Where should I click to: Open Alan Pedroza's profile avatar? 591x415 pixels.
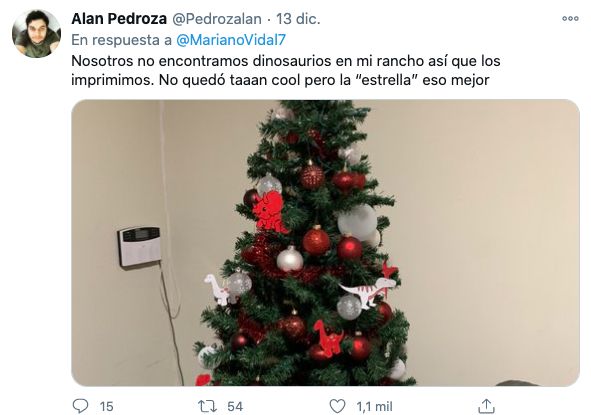36,34
